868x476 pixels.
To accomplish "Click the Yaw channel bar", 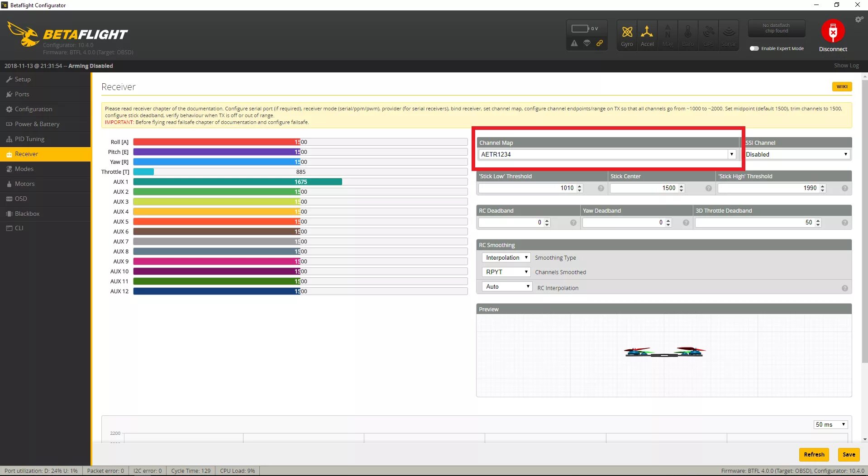I will pos(300,162).
